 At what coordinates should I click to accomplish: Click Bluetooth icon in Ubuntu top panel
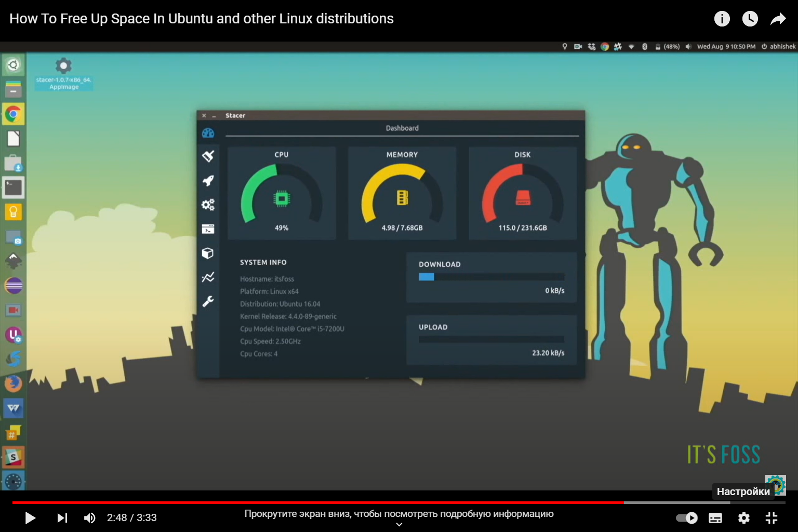[645, 47]
